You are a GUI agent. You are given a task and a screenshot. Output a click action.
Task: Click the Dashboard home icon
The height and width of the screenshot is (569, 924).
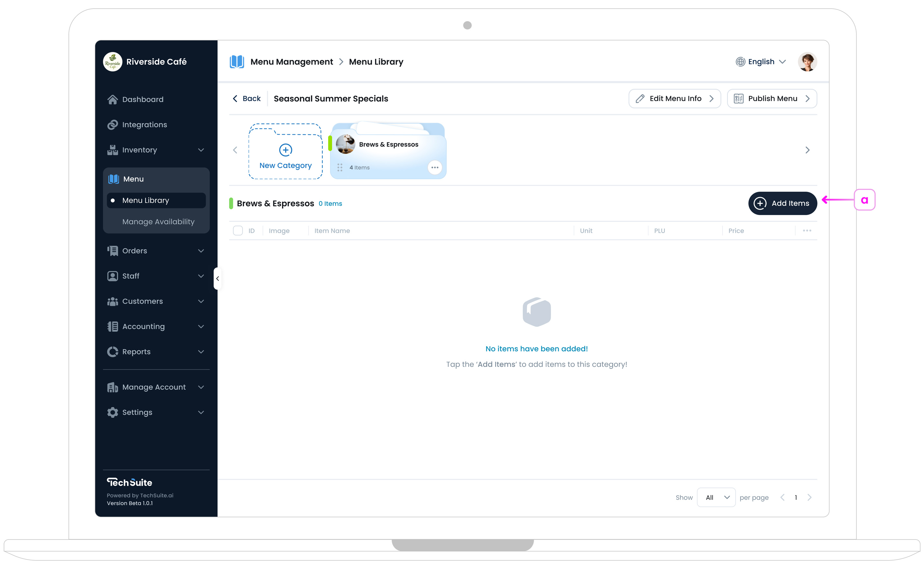click(x=112, y=99)
